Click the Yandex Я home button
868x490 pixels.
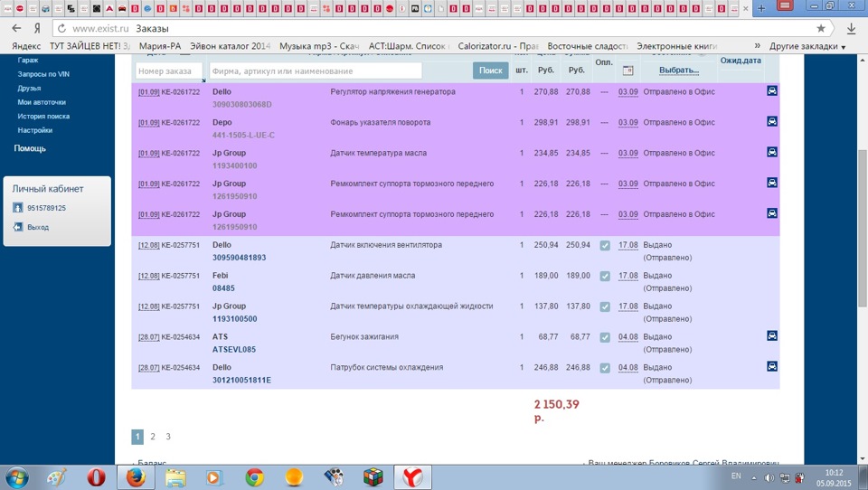coord(37,28)
